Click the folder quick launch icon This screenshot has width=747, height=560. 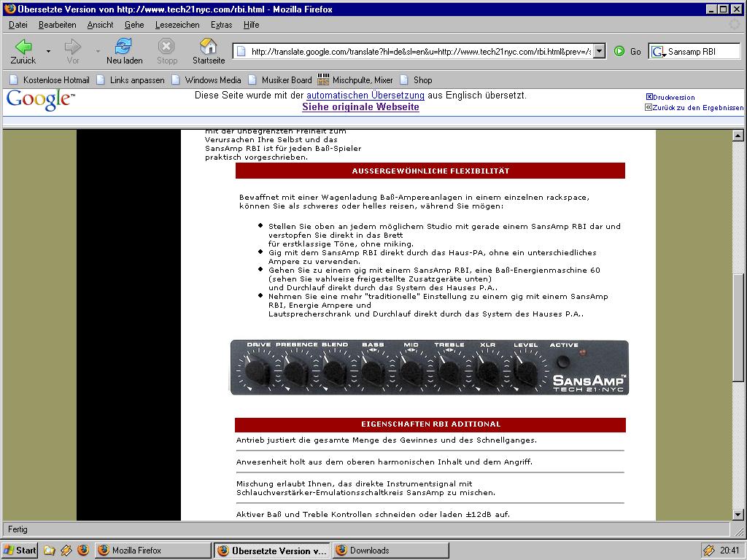pos(49,551)
